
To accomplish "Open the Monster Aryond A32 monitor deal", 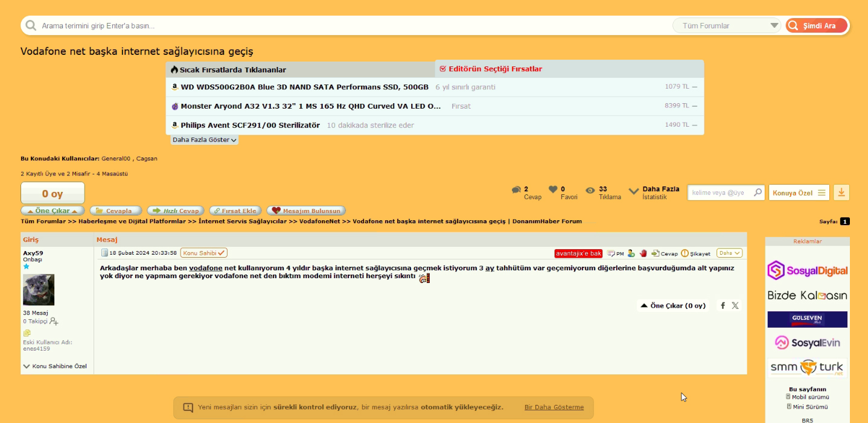I will pyautogui.click(x=311, y=106).
